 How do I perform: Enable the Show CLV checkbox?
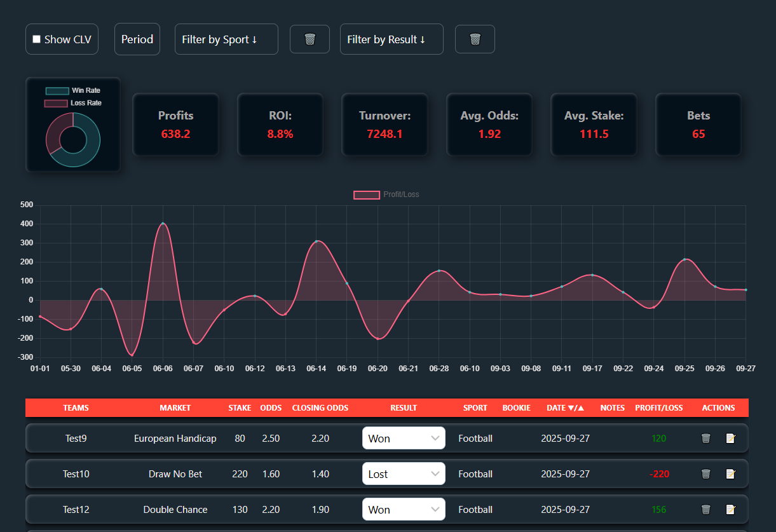click(x=37, y=39)
